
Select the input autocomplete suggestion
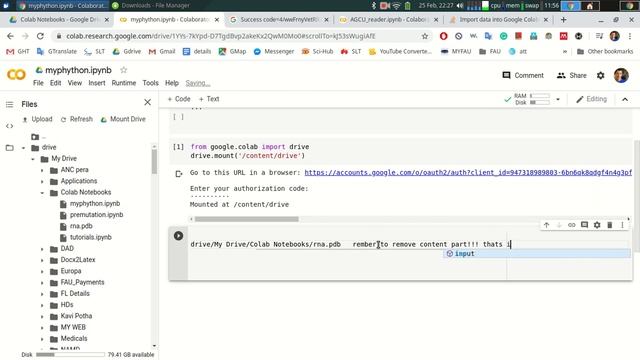[537, 253]
